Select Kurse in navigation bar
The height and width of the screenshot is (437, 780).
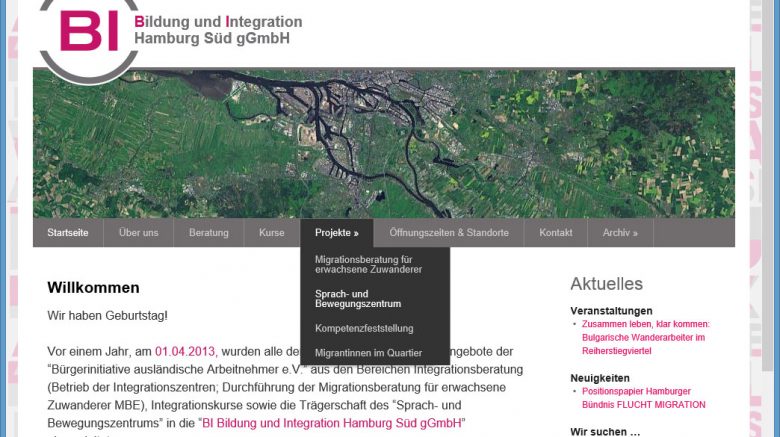pos(272,232)
